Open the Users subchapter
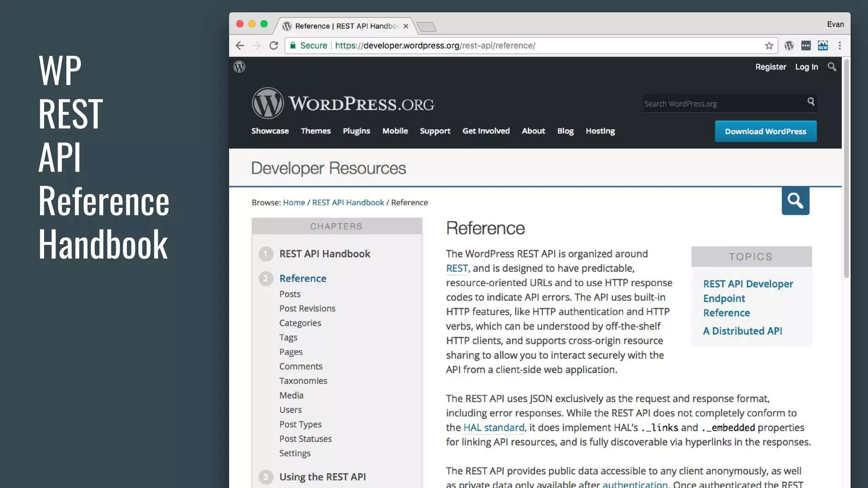 click(x=290, y=410)
